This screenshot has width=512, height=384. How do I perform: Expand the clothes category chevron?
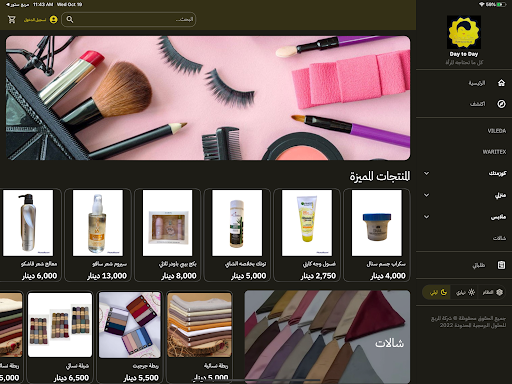[426, 217]
